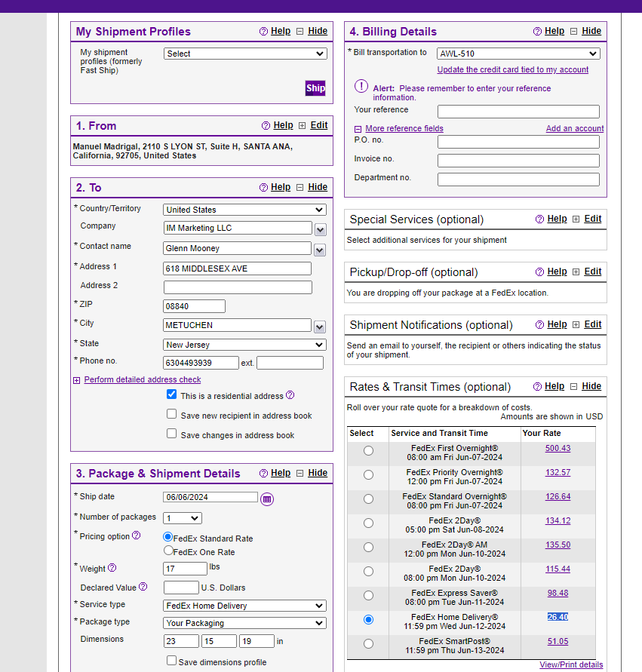Screen dimensions: 642x672
Task: Click the plus icon before Perform detailed address check
Action: [77, 380]
